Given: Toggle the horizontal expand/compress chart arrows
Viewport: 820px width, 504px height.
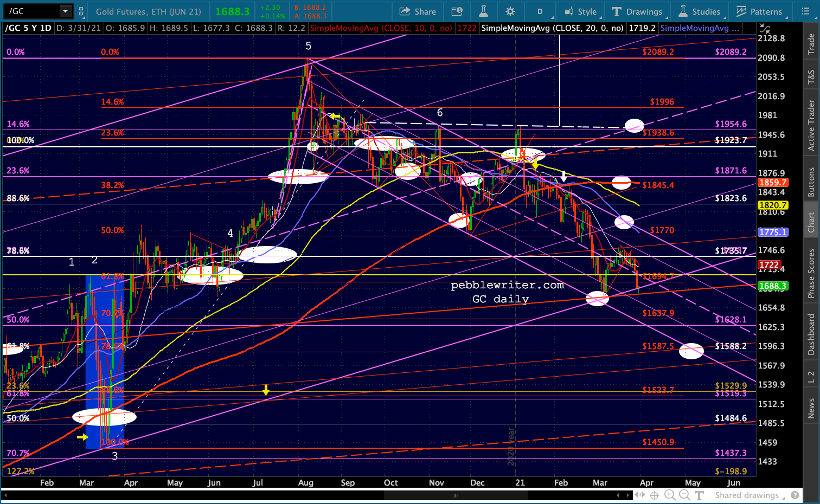Looking at the screenshot, I should [x=640, y=495].
